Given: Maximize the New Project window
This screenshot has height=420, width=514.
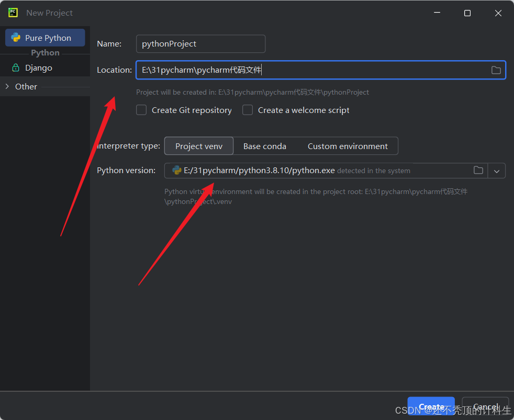Looking at the screenshot, I should click(x=467, y=13).
